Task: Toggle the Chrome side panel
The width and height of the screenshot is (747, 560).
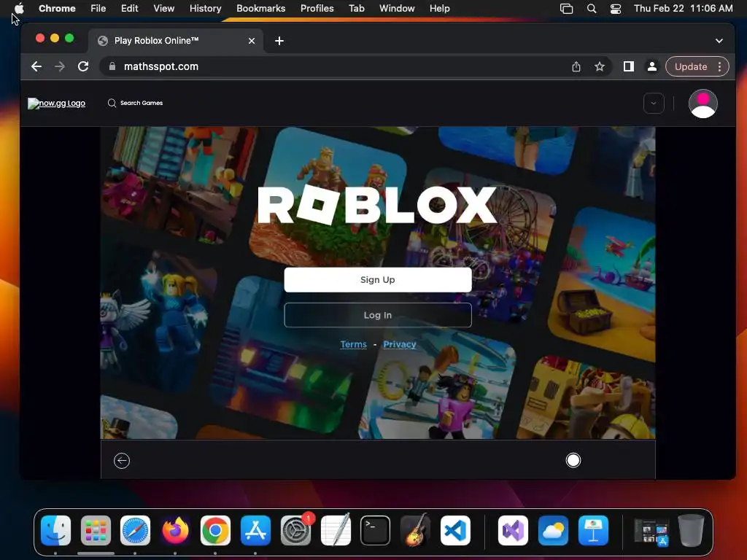Action: pyautogui.click(x=628, y=66)
